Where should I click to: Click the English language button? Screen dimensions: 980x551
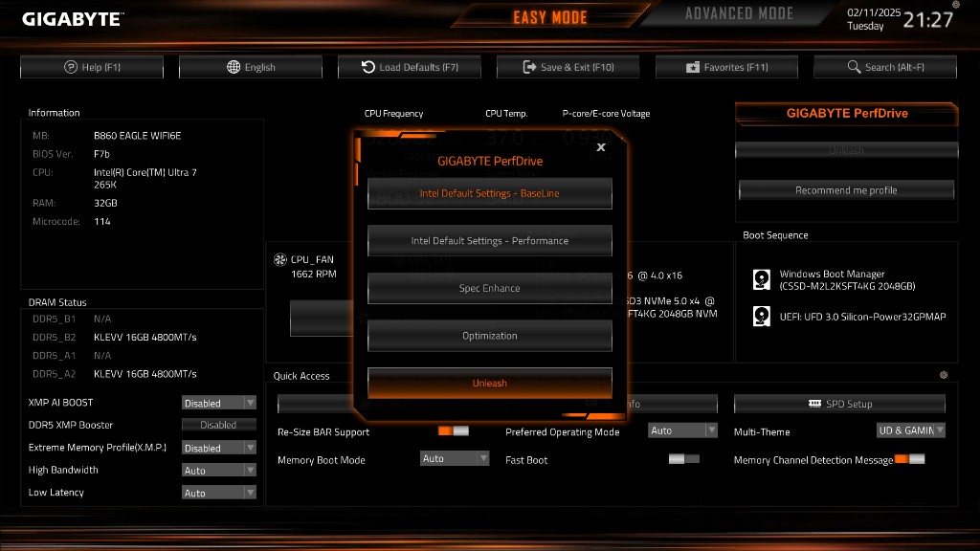coord(251,67)
